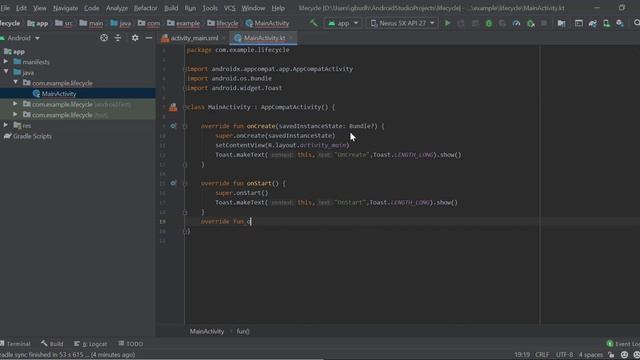Image resolution: width=640 pixels, height=360 pixels.
Task: Open the Nexus 5X API 27 device dropdown
Action: click(x=402, y=23)
